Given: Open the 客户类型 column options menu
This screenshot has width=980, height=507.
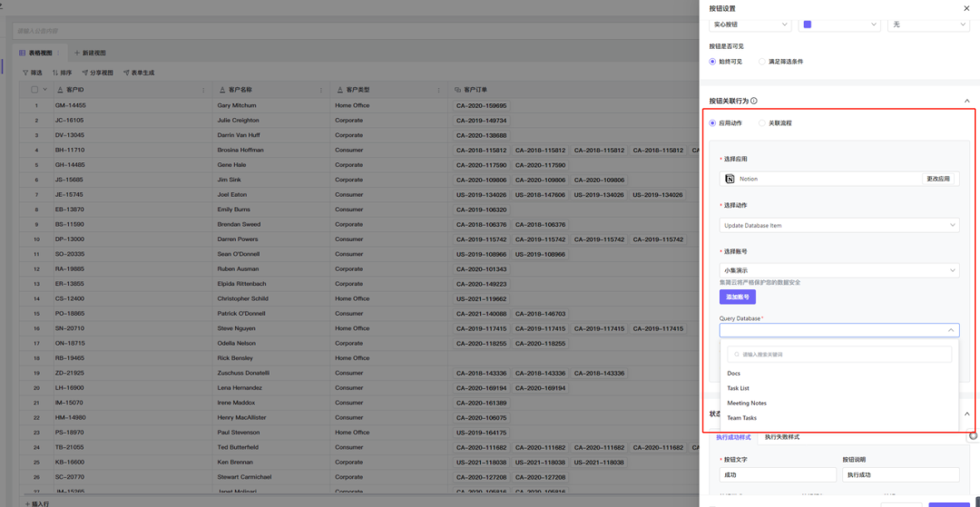Looking at the screenshot, I should pos(438,90).
